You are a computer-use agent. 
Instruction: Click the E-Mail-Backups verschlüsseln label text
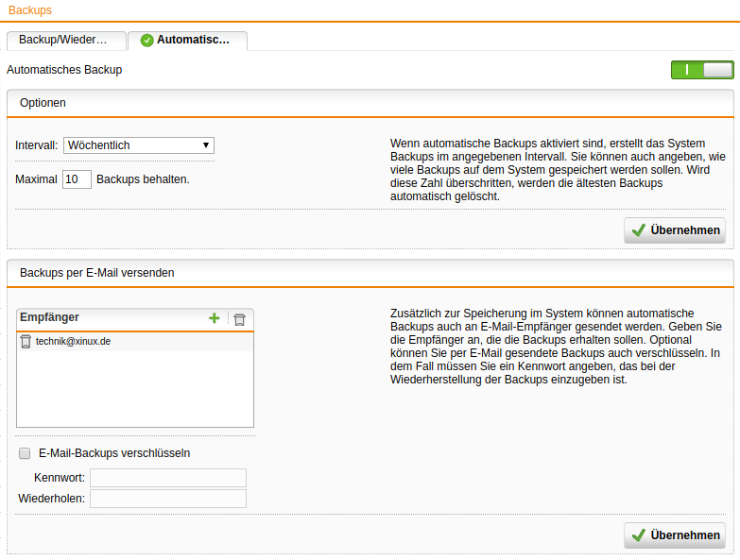click(x=114, y=453)
